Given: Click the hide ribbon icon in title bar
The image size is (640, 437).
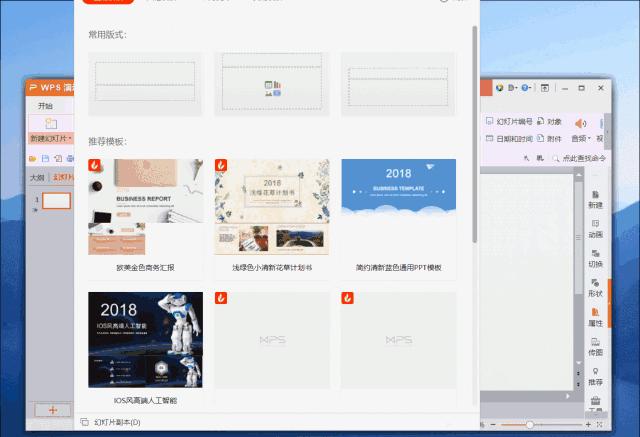Looking at the screenshot, I should pyautogui.click(x=545, y=88).
